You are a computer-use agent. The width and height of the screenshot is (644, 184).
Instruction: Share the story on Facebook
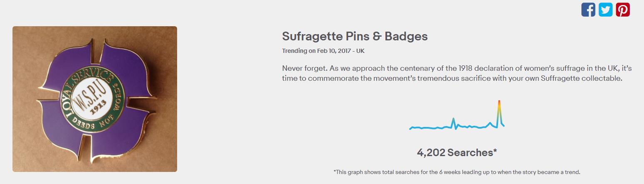[588, 10]
